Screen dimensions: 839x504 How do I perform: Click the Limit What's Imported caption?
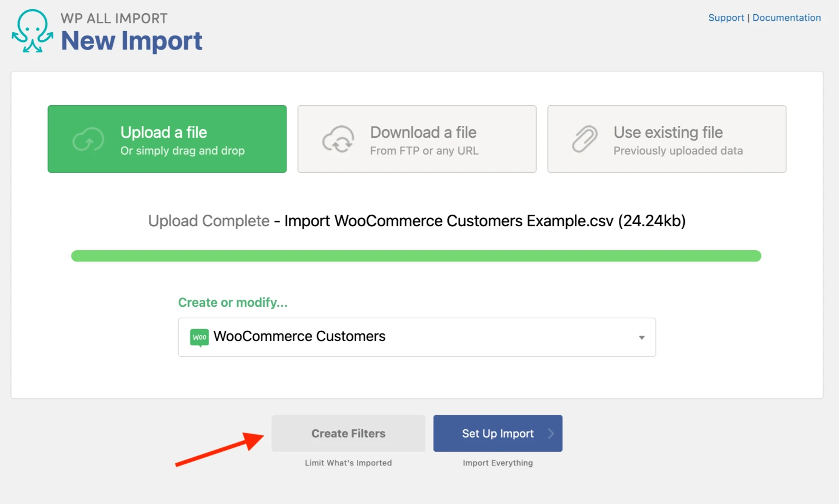349,463
